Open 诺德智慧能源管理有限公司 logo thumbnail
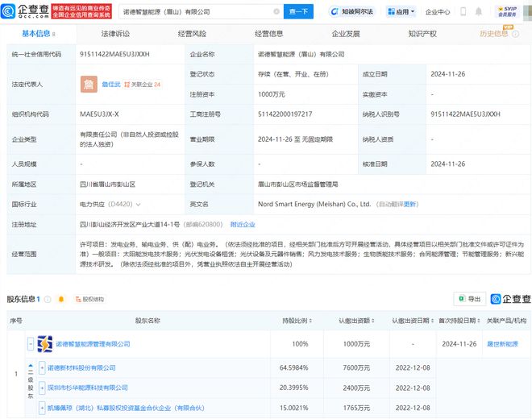The image size is (532, 419). coord(45,344)
